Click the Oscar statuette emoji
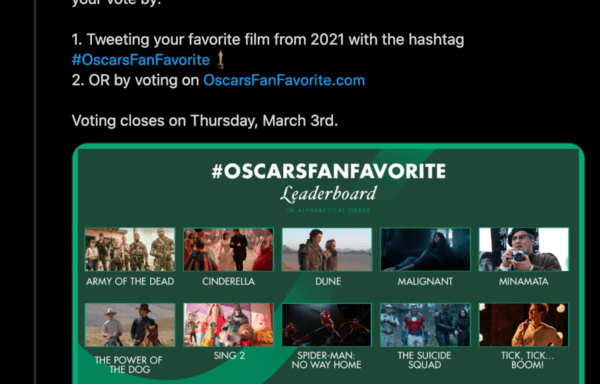This screenshot has width=600, height=384. [x=220, y=60]
